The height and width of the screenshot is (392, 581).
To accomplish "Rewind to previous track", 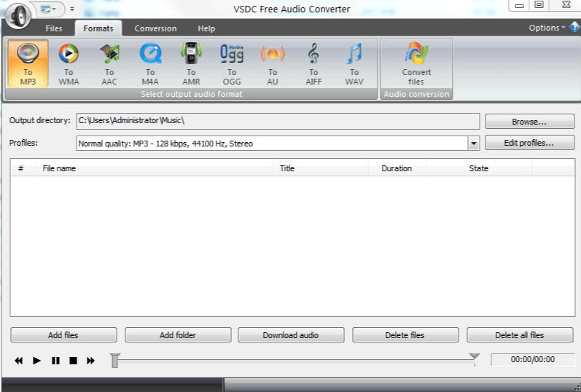I will pos(18,361).
